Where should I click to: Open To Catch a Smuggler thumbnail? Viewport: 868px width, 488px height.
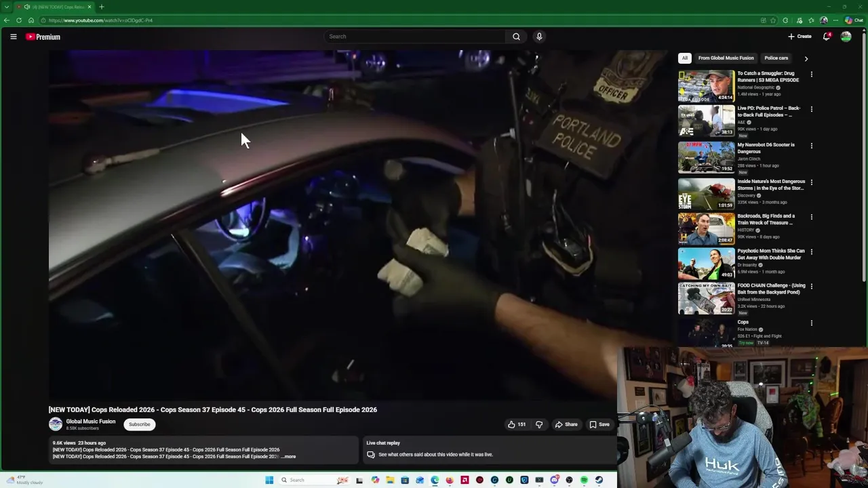(x=706, y=86)
